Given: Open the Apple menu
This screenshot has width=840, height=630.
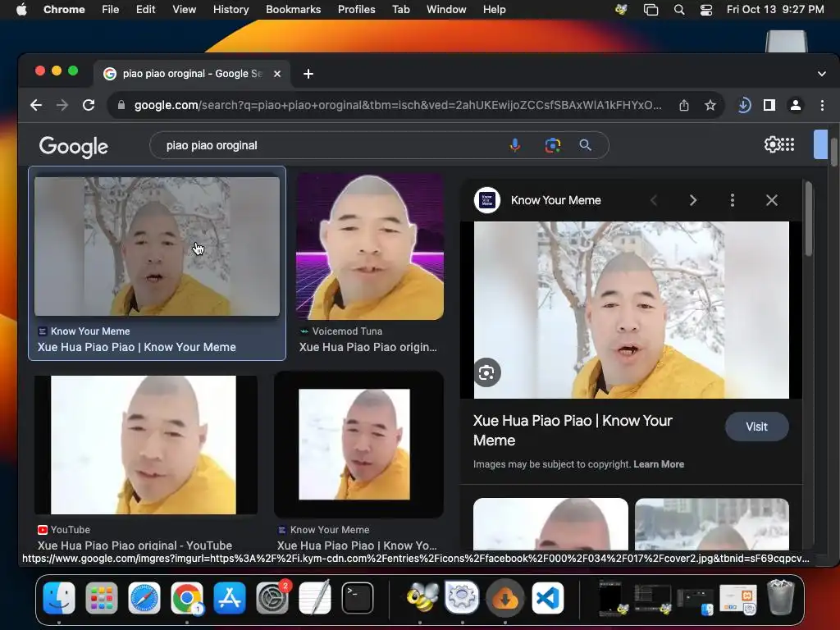Looking at the screenshot, I should click(x=21, y=10).
